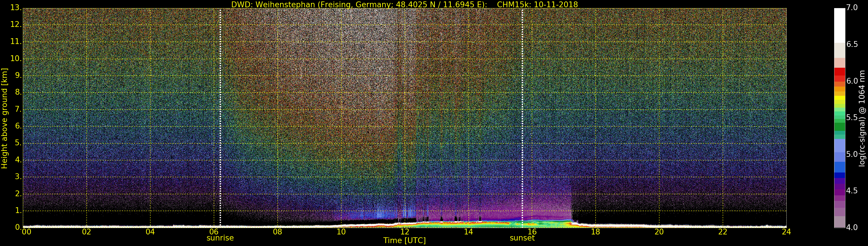The width and height of the screenshot is (868, 246).
Task: Select the 'sunrise' label below the time axis
Action: click(220, 238)
